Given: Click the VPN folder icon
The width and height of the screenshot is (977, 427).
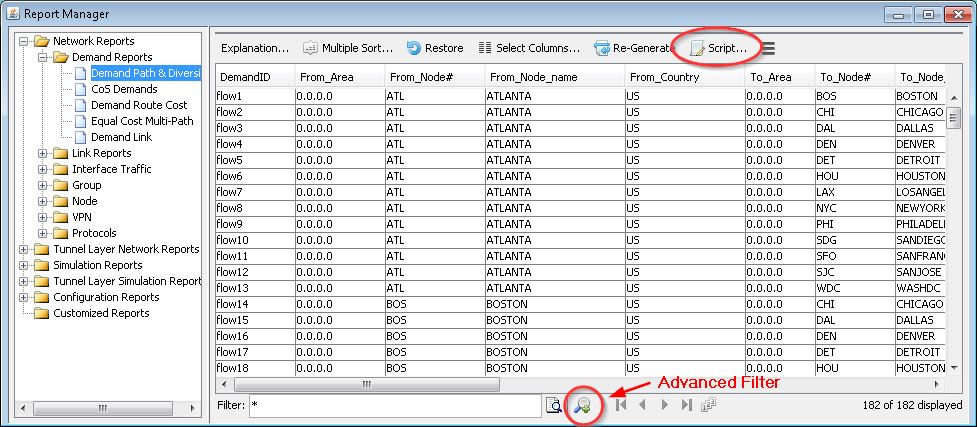Looking at the screenshot, I should pos(60,218).
